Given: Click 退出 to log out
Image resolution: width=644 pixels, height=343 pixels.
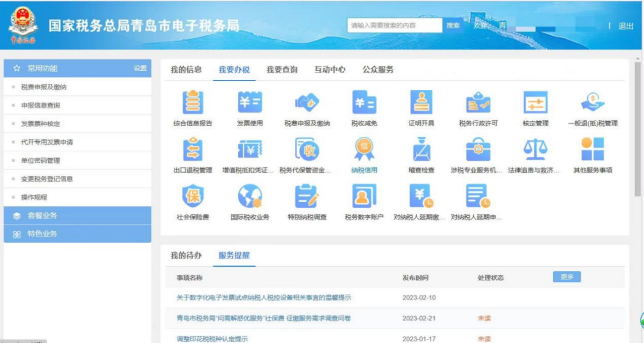Looking at the screenshot, I should click(626, 26).
